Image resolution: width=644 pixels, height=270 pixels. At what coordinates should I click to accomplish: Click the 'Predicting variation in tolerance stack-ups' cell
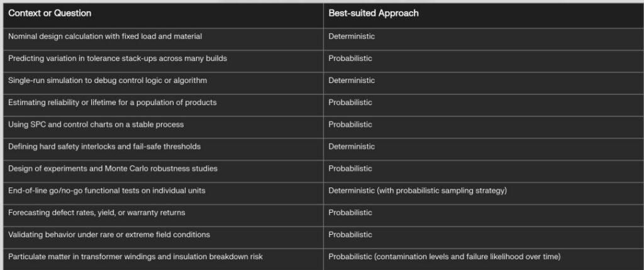click(x=118, y=59)
